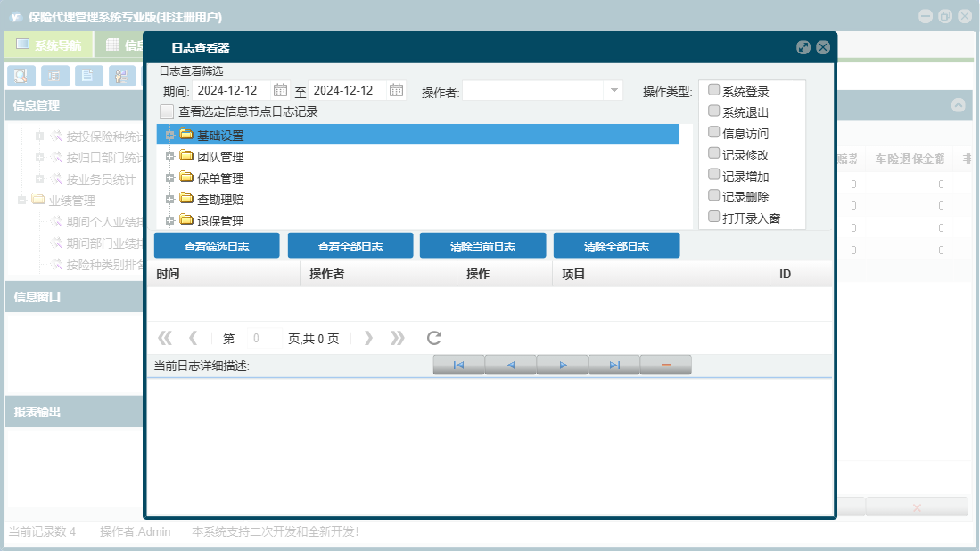
Task: Go to last page of log grid
Action: tap(398, 338)
